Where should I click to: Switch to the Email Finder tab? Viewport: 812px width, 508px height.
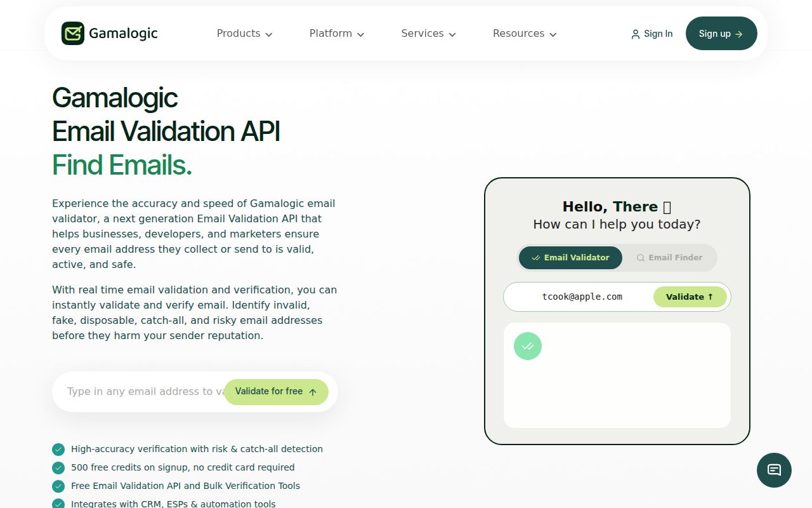pyautogui.click(x=669, y=258)
